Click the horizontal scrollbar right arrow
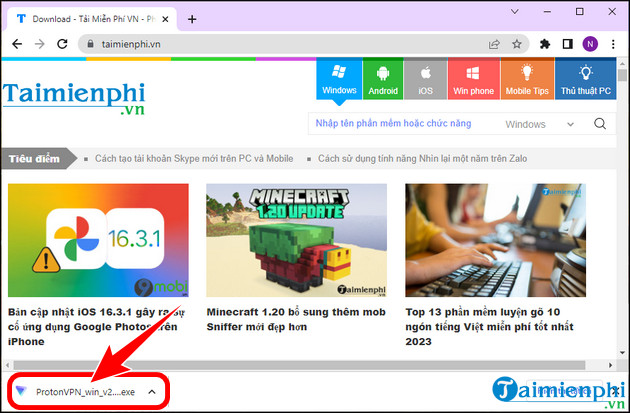Viewport: 630px width, 413px height. tap(610, 365)
